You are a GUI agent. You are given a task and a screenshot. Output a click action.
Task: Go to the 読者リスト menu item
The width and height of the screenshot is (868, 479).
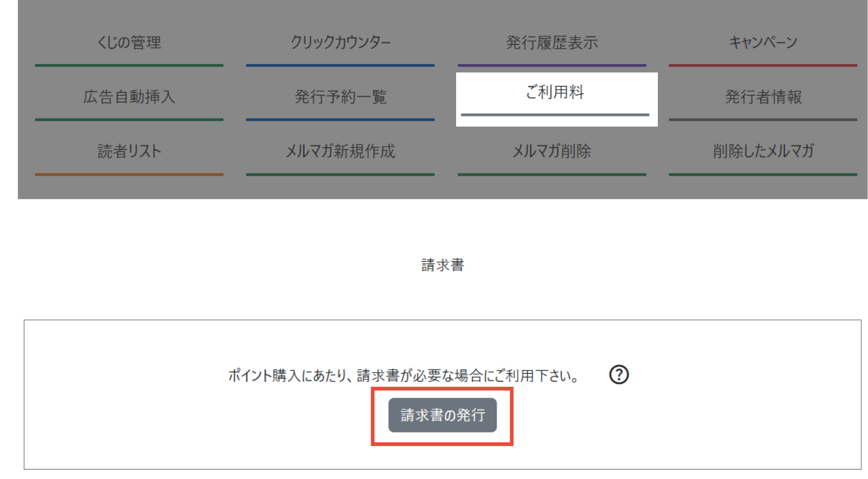(x=129, y=151)
